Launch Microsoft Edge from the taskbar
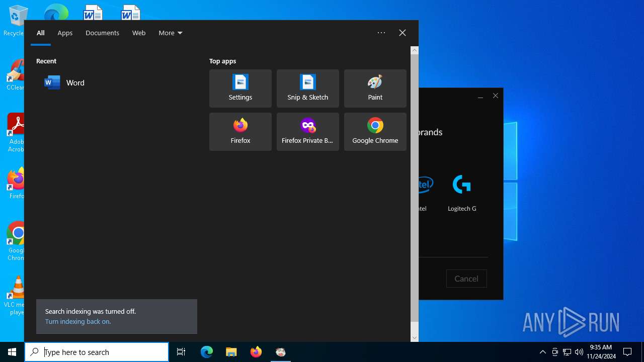The image size is (644, 362). click(207, 352)
